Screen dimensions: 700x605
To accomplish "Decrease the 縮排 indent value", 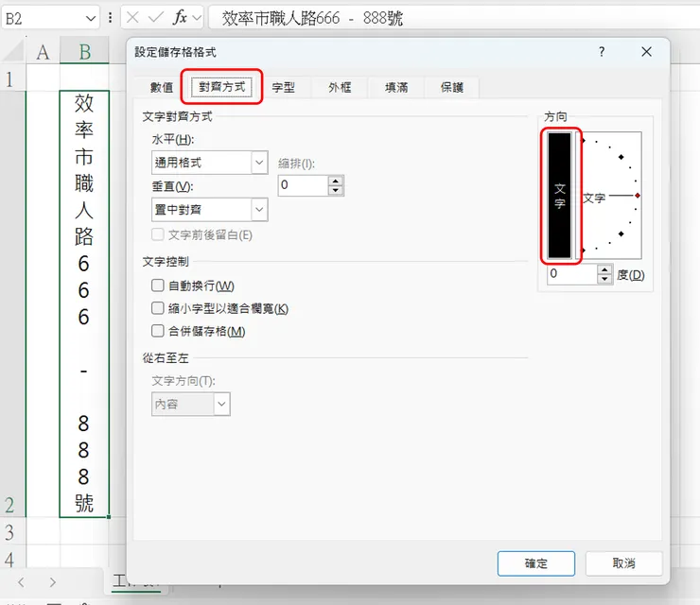I will click(335, 191).
